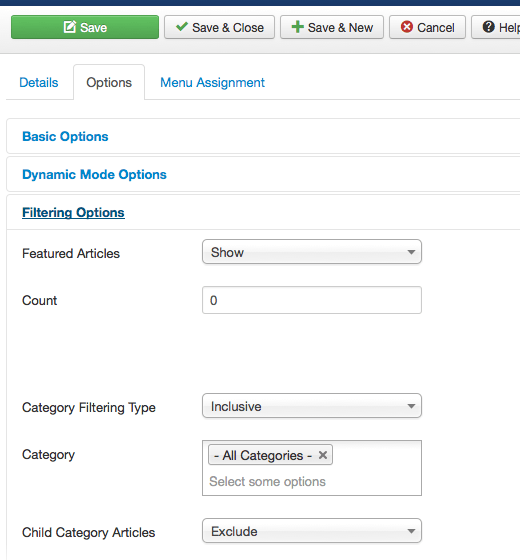Click the Count input field
520x560 pixels.
312,300
